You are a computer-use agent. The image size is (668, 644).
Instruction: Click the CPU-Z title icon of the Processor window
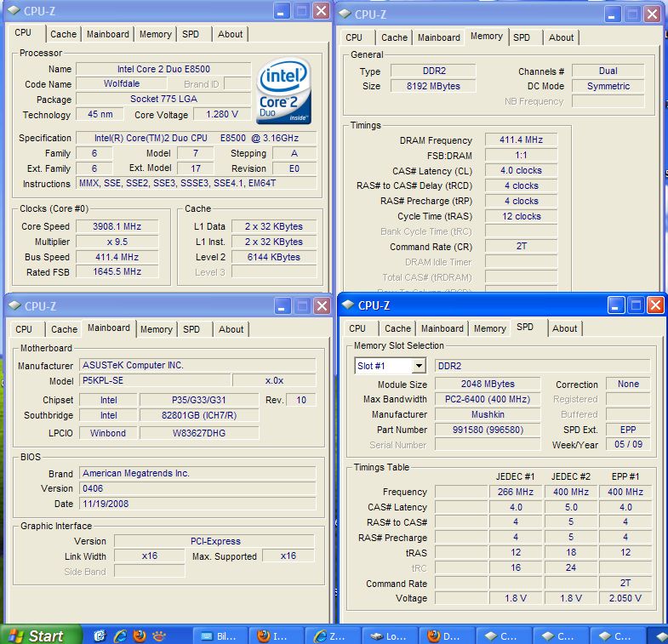click(x=14, y=10)
